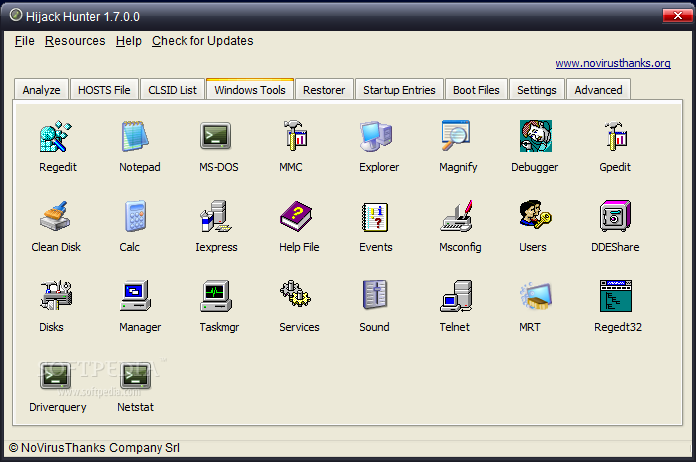Run the Driverquery console icon

(55, 375)
